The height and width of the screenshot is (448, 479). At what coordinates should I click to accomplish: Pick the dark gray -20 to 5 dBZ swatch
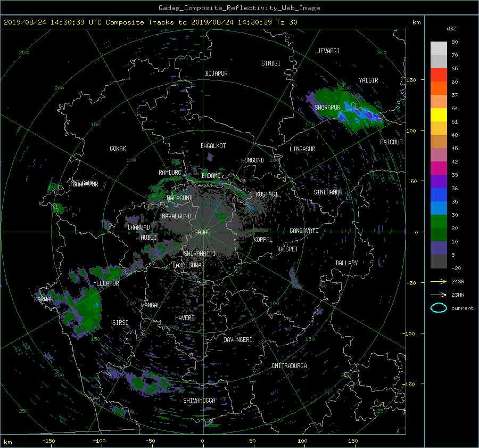tap(439, 262)
